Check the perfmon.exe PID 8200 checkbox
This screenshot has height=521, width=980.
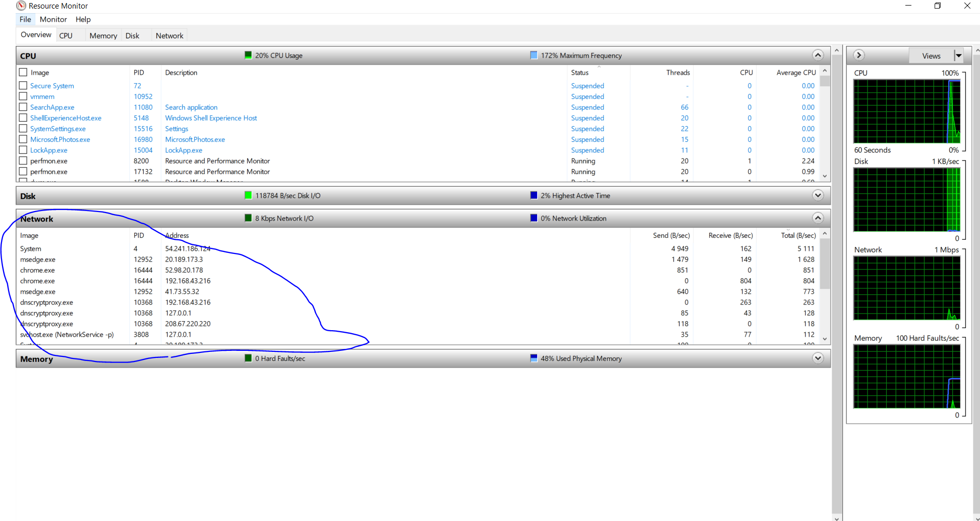pos(23,161)
